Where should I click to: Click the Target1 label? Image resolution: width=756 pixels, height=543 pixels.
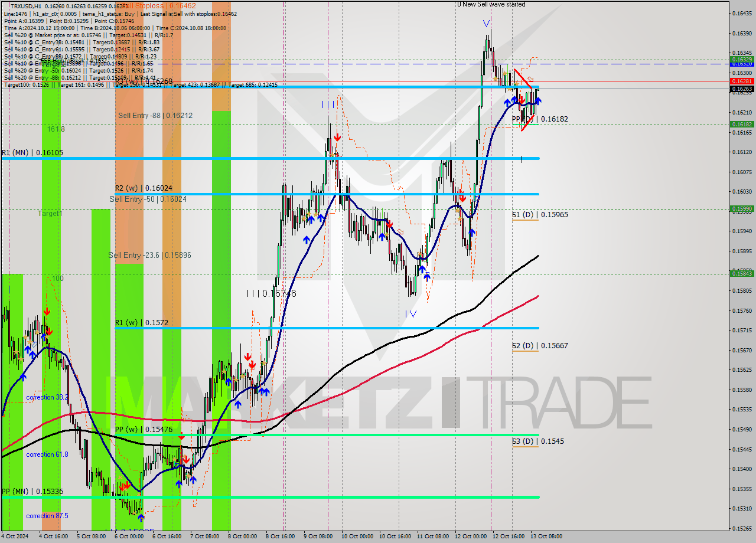[50, 214]
